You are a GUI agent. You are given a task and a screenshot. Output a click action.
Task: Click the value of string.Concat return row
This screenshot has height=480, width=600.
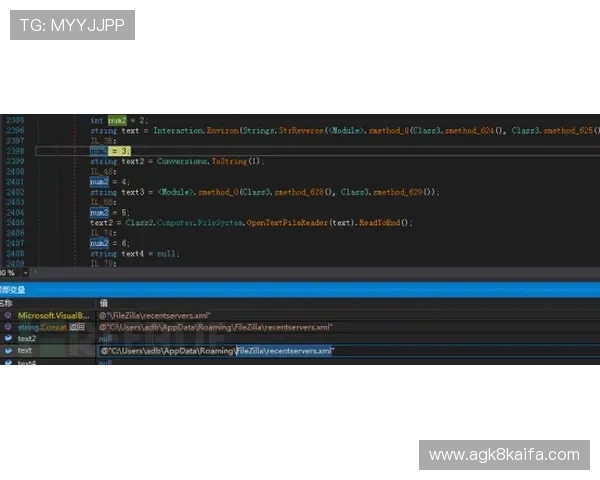[215, 327]
